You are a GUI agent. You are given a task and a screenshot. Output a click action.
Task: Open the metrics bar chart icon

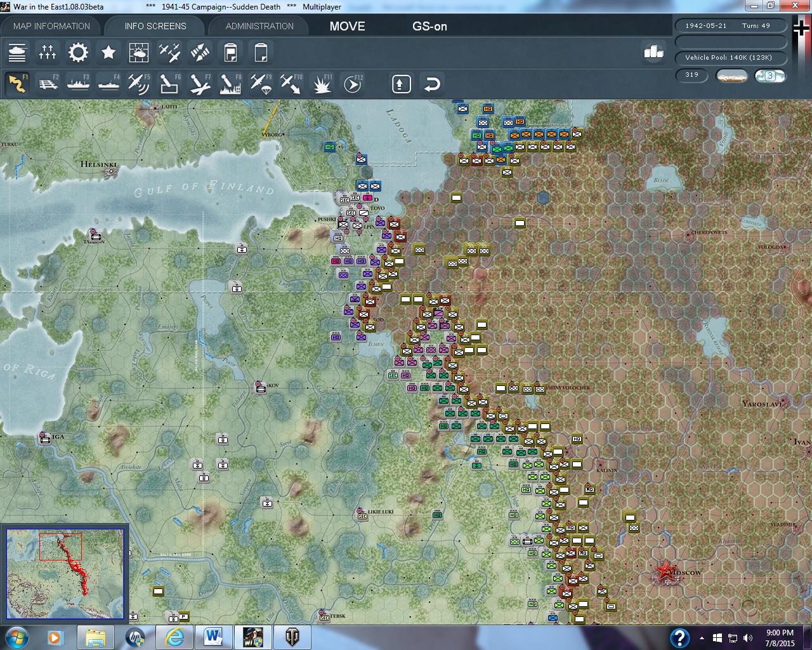[653, 52]
